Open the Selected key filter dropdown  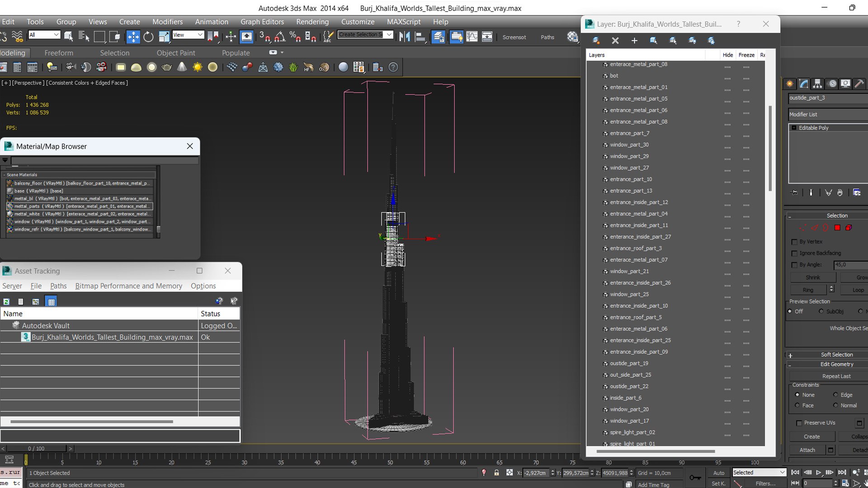(759, 473)
